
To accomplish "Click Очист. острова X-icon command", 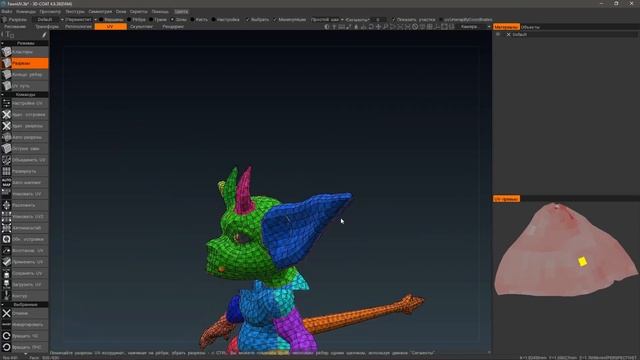I will coord(24,115).
